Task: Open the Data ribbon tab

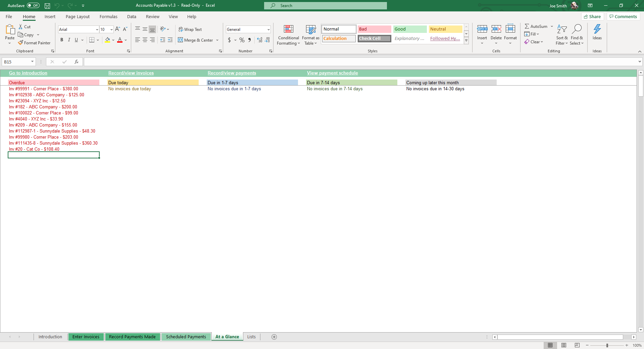Action: tap(132, 17)
